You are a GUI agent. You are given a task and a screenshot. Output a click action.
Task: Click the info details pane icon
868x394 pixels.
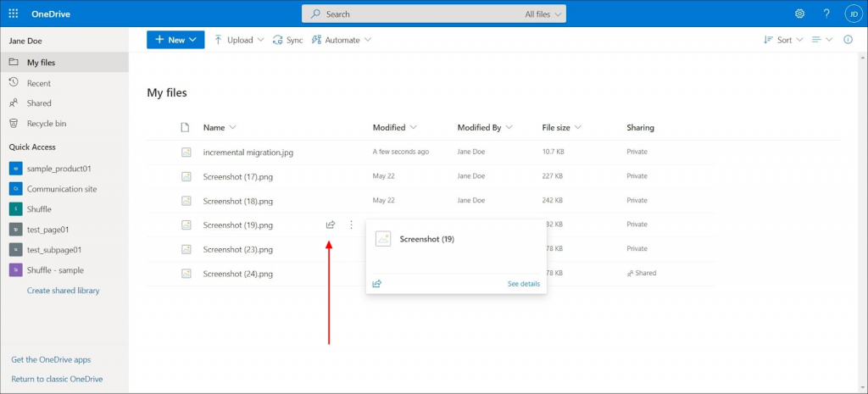click(848, 40)
